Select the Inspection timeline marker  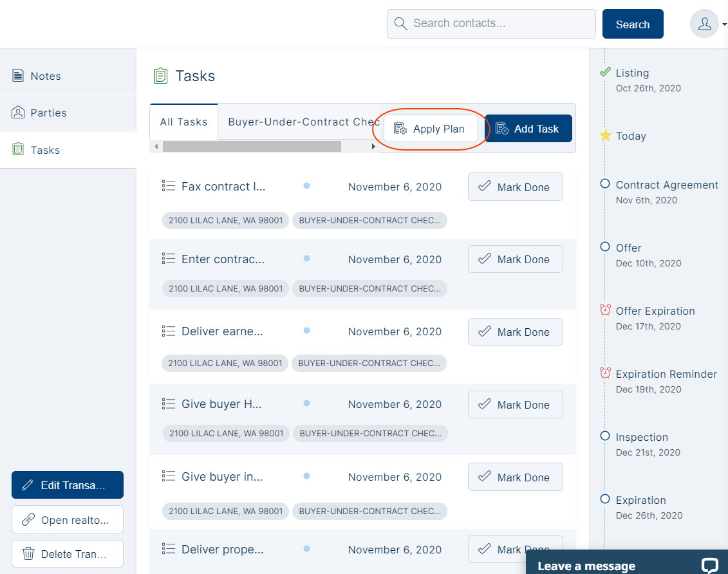604,436
